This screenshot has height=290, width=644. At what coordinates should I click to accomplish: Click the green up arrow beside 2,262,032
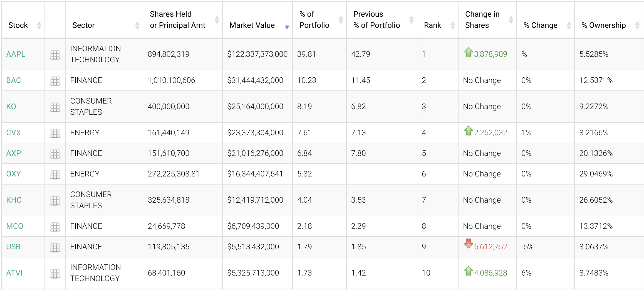point(468,131)
